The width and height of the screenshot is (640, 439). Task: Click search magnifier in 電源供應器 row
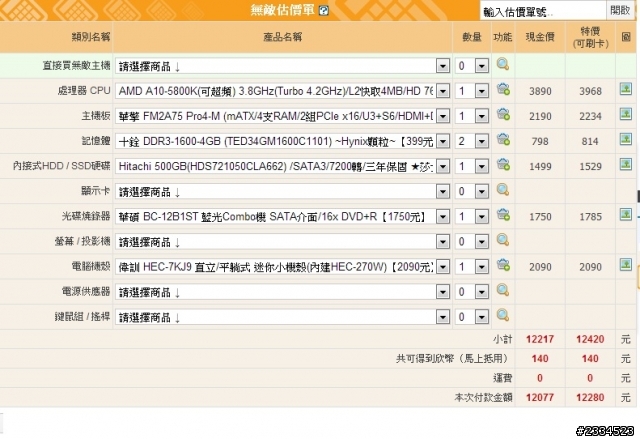tap(503, 290)
